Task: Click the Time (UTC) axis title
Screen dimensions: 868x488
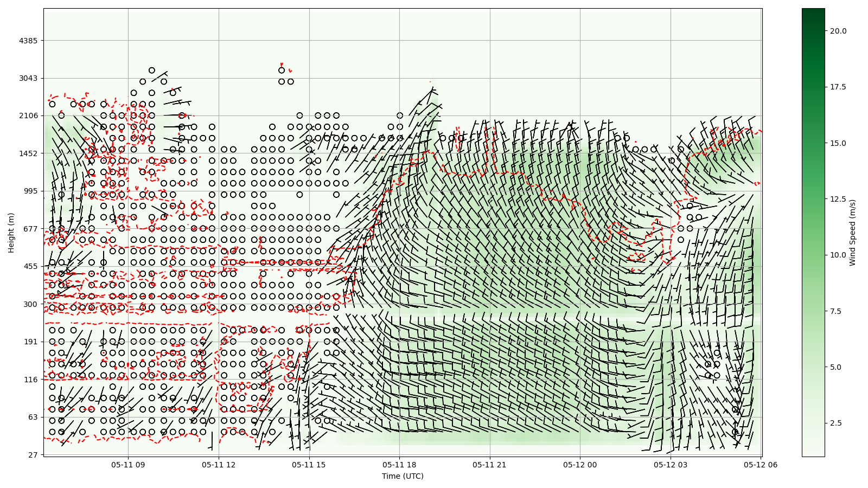Action: click(403, 476)
